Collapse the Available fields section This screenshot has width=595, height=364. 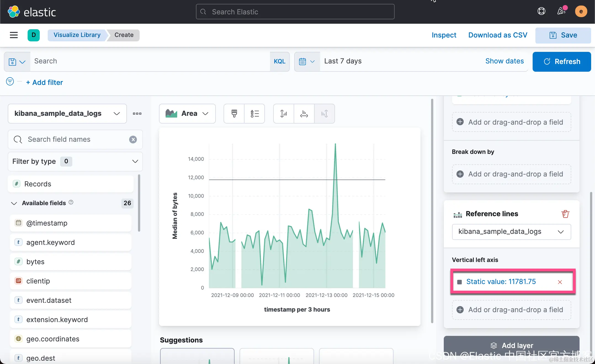[x=14, y=203]
